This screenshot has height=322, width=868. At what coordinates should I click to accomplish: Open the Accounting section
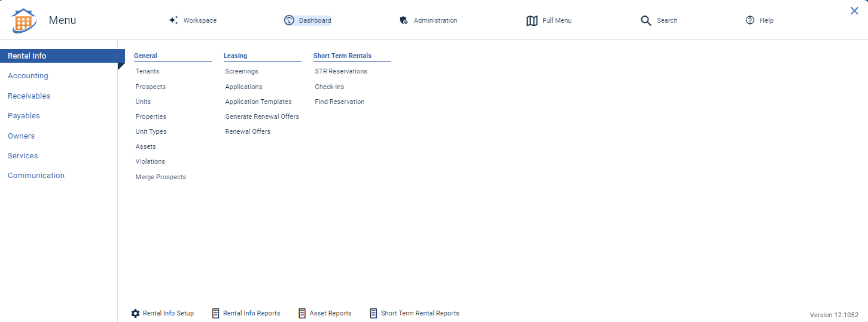28,76
